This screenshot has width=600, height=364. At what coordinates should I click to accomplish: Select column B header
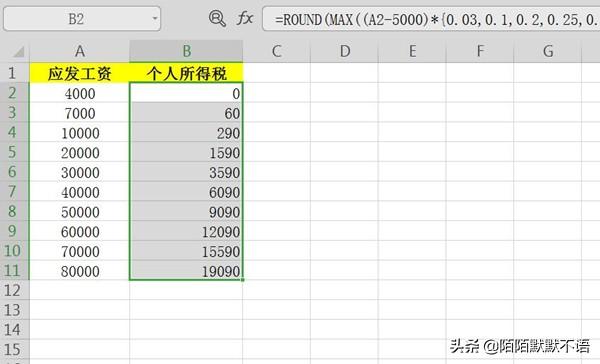click(x=186, y=51)
